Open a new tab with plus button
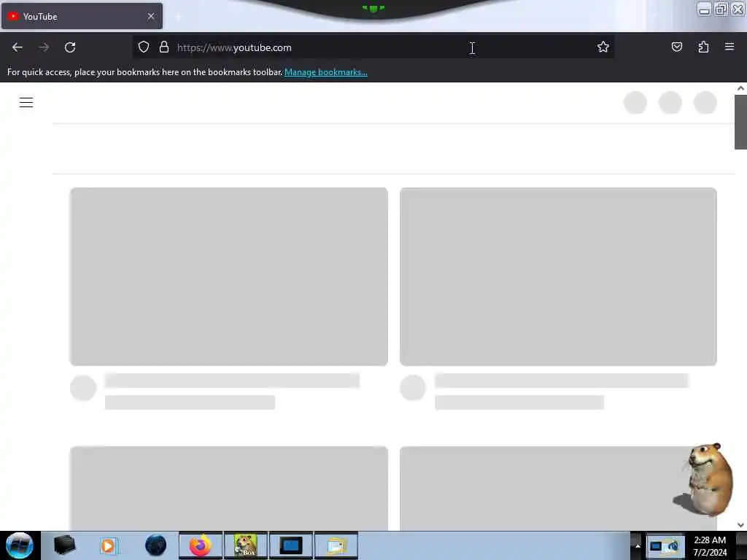747x560 pixels. point(178,17)
